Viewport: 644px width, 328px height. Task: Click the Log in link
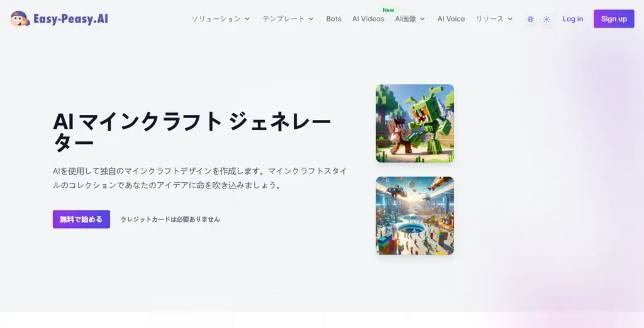(572, 19)
